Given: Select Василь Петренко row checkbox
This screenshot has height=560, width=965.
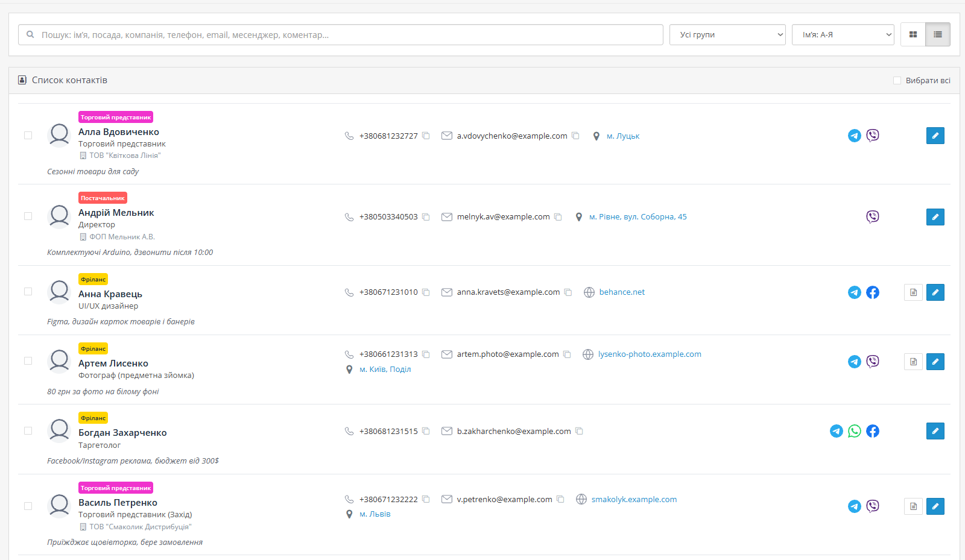Looking at the screenshot, I should [28, 506].
